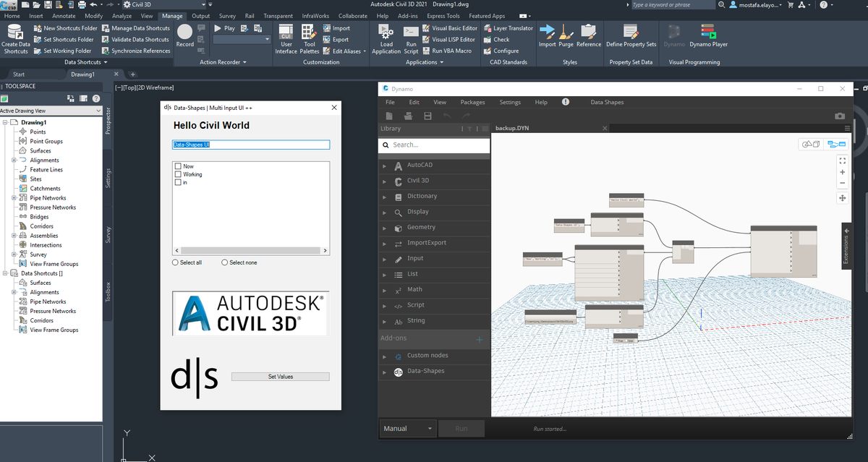Open Dynamo Settings menu
Screen dimensions: 868x462
(510, 102)
